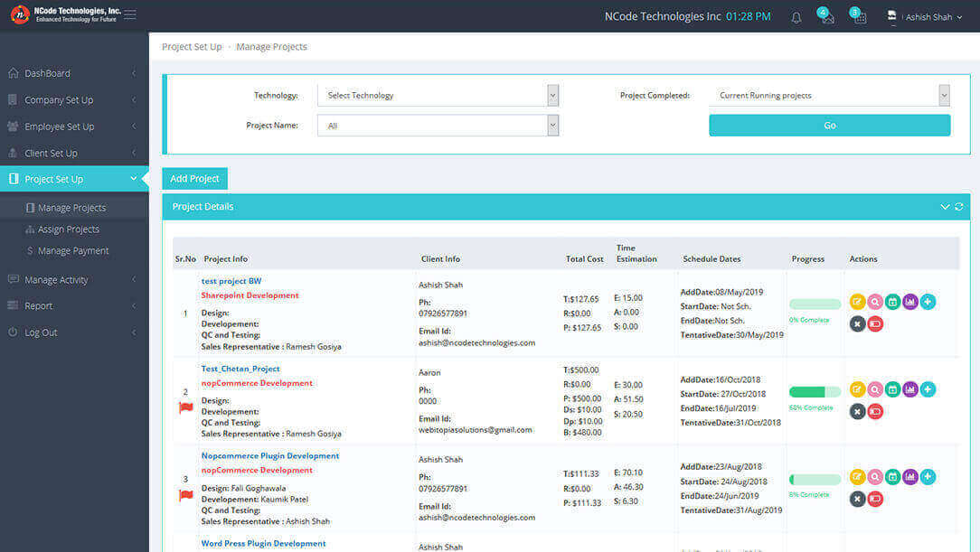The height and width of the screenshot is (552, 980).
Task: Open the Nopcommerce Plugin Development link
Action: click(270, 456)
